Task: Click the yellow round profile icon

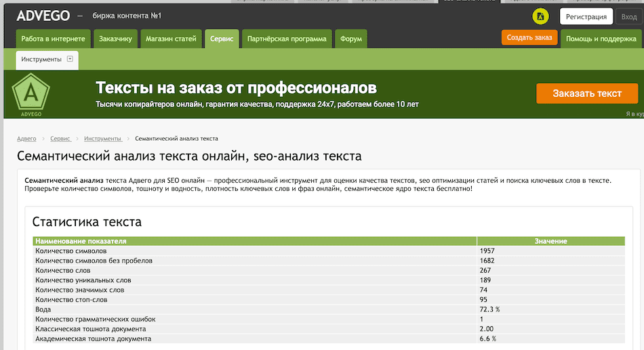Action: [x=540, y=16]
